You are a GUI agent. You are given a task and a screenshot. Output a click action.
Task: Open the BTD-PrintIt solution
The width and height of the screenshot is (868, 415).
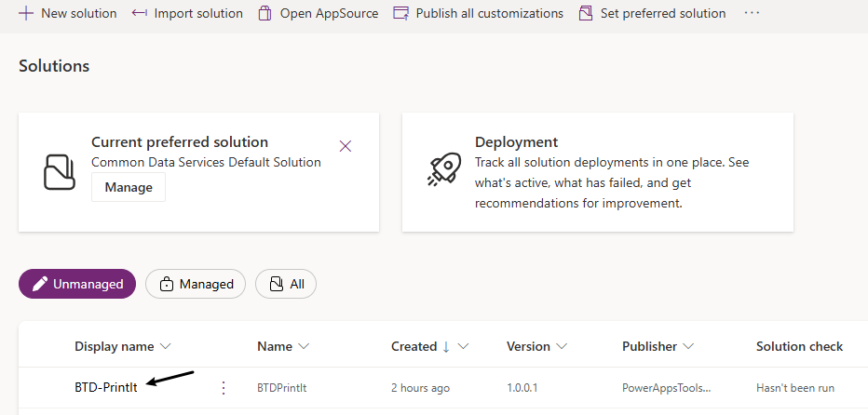[x=106, y=388]
